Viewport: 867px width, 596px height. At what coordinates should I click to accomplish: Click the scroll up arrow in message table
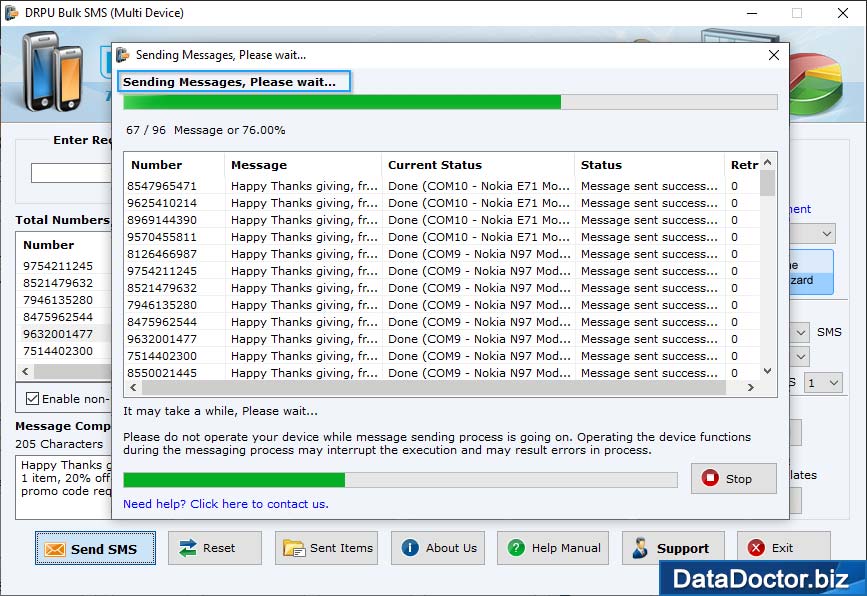767,162
